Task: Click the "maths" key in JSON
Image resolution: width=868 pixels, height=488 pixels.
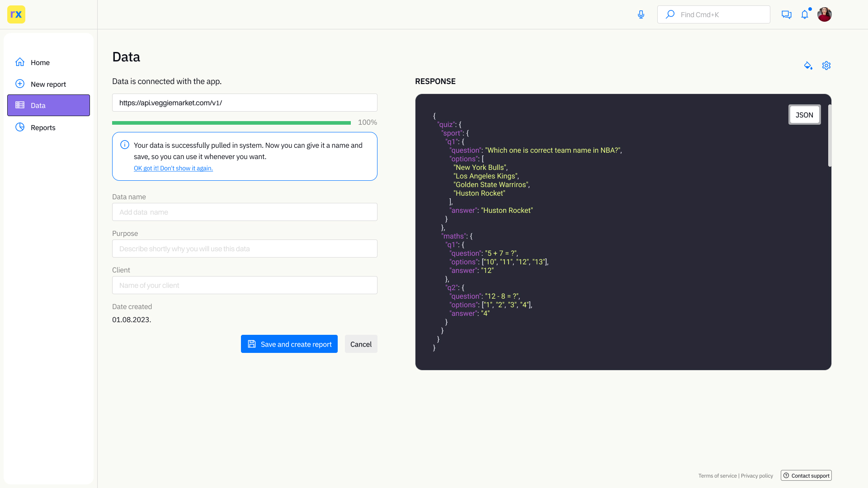Action: (453, 236)
